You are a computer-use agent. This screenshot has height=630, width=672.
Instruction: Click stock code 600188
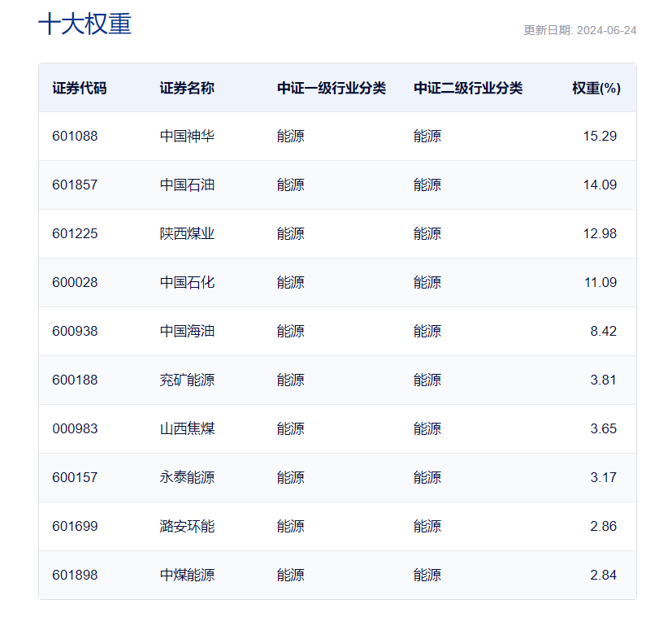75,380
